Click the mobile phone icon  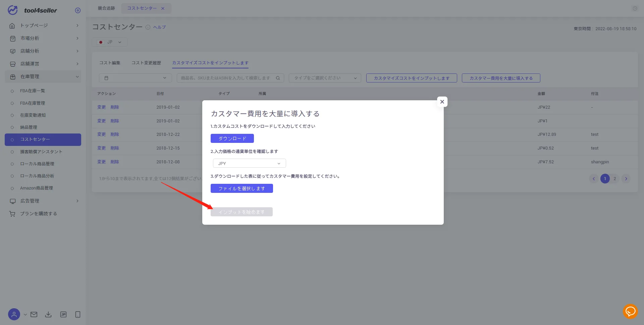tap(78, 314)
